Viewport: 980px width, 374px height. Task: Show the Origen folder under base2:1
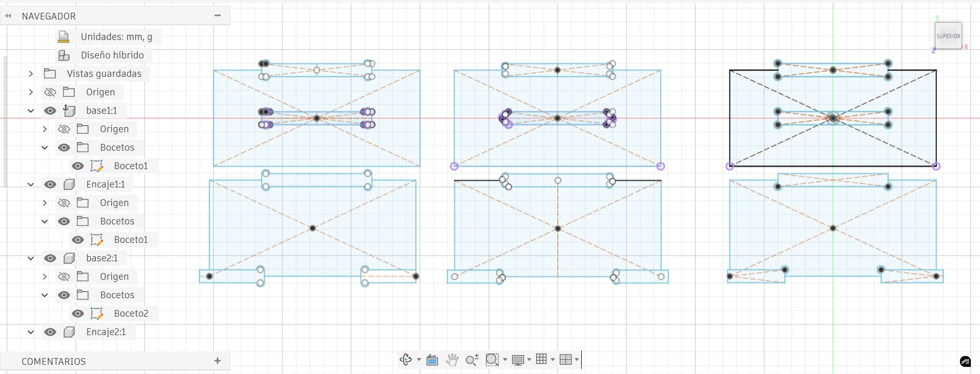[x=64, y=277]
